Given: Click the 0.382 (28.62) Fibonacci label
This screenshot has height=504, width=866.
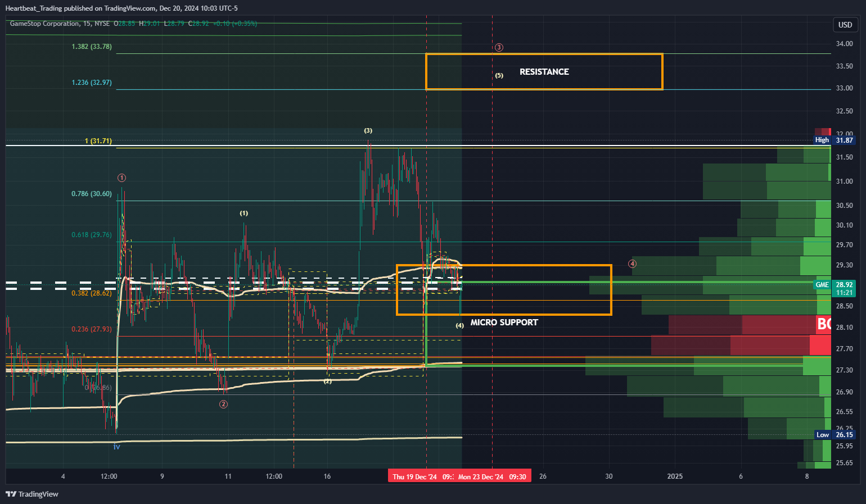Looking at the screenshot, I should click(x=92, y=293).
